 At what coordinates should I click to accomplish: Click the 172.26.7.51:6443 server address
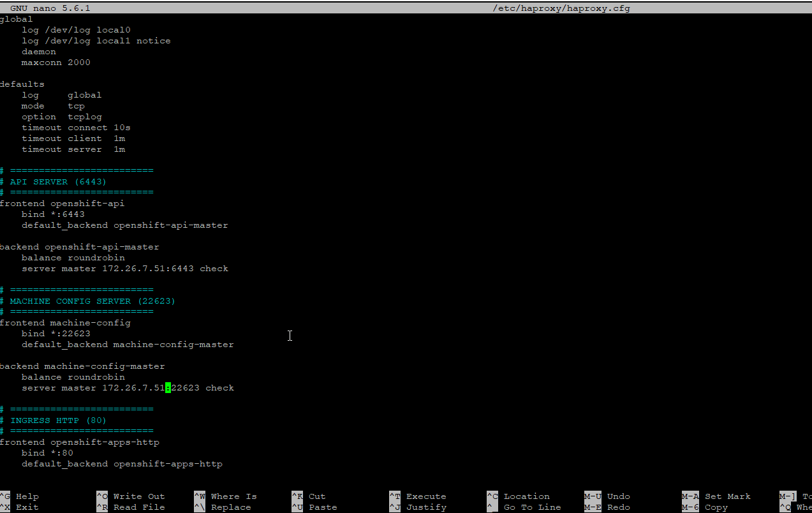[148, 269]
